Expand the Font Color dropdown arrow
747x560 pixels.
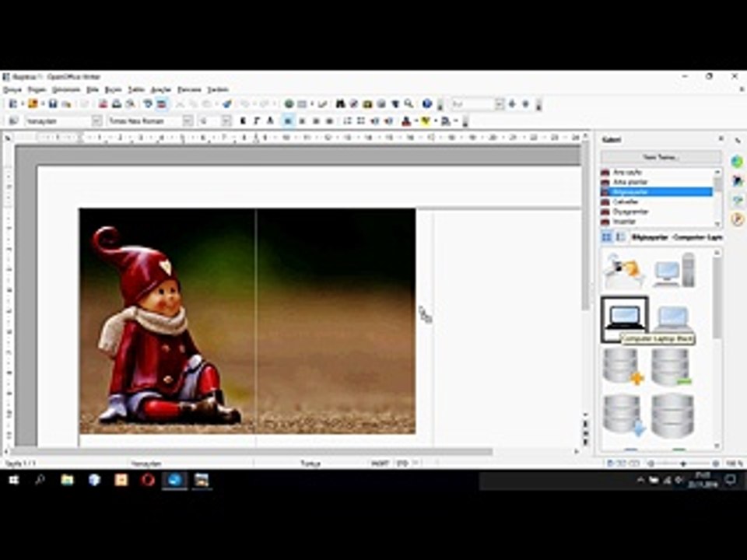[x=415, y=121]
